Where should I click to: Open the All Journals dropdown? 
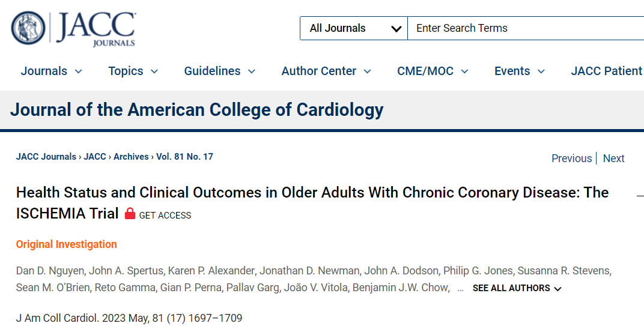[x=354, y=28]
